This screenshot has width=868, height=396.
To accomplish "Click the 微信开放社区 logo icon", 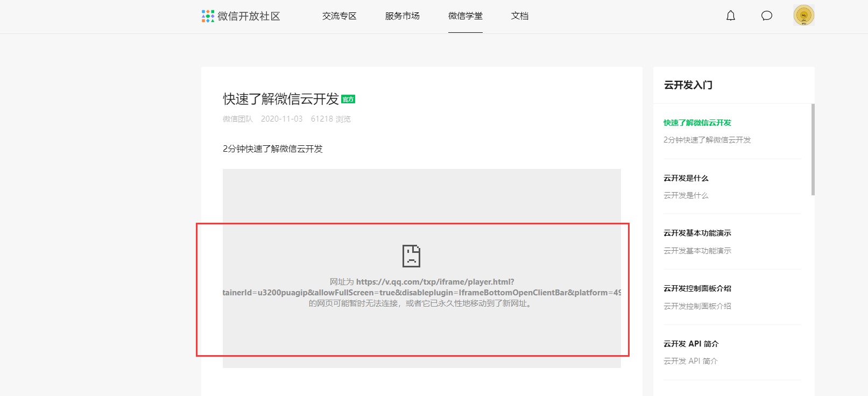I will coord(208,16).
